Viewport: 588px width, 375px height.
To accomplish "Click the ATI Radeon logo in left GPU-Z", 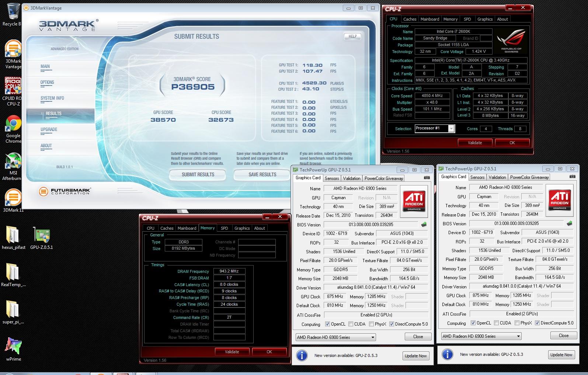I will pos(414,201).
